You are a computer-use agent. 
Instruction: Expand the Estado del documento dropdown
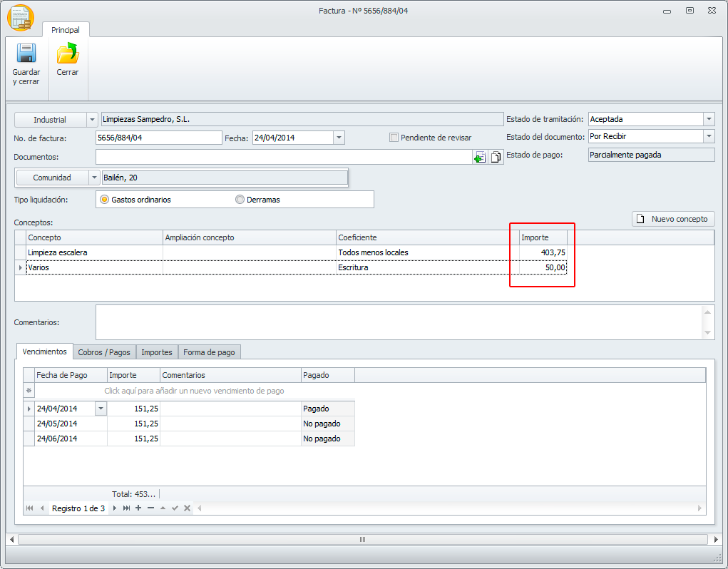(708, 136)
